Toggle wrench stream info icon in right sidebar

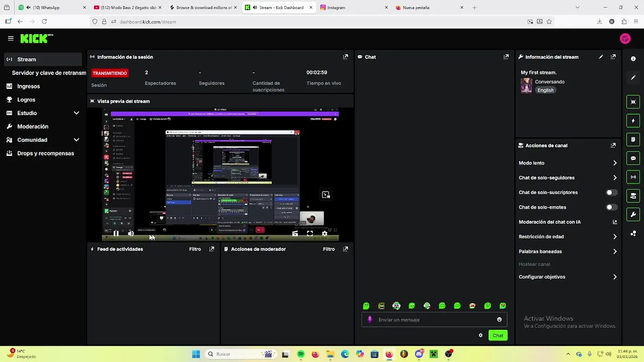point(633,215)
